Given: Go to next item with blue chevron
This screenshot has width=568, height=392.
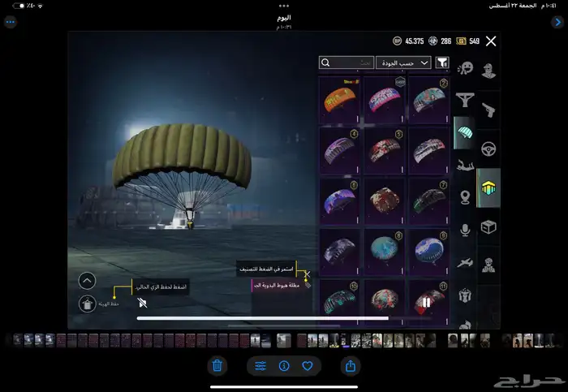Looking at the screenshot, I should [557, 22].
